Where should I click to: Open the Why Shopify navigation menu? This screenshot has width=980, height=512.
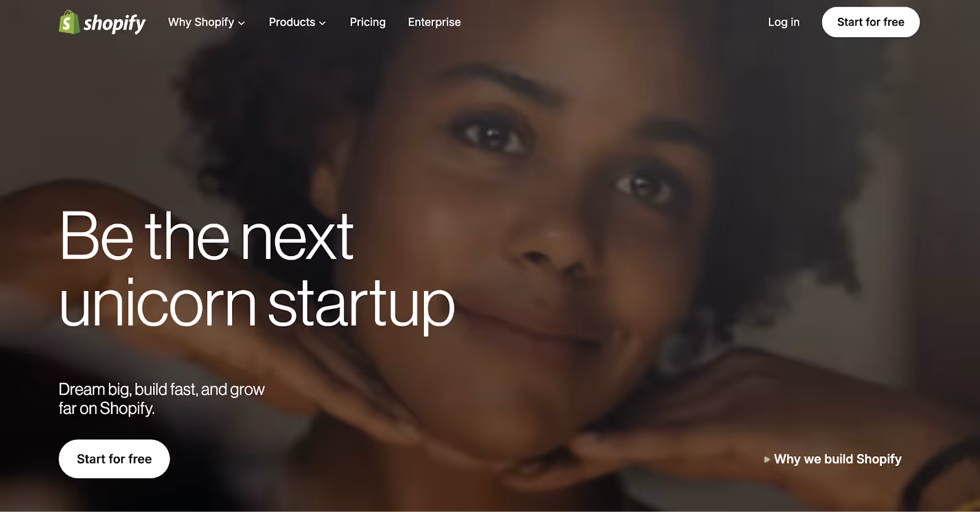[206, 22]
